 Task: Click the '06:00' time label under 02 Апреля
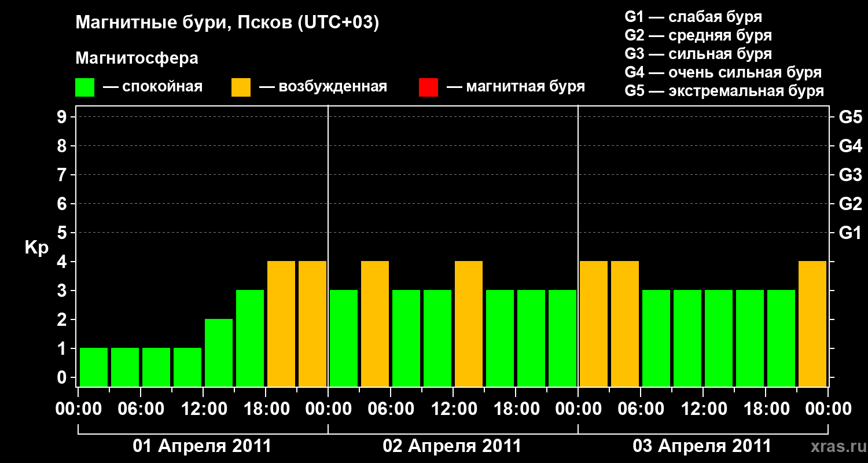pos(391,409)
